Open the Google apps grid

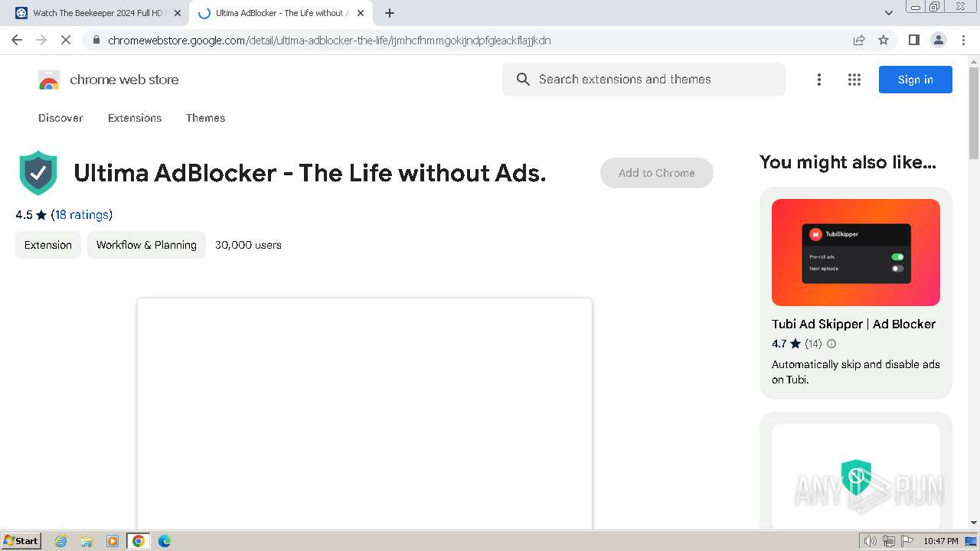(854, 80)
